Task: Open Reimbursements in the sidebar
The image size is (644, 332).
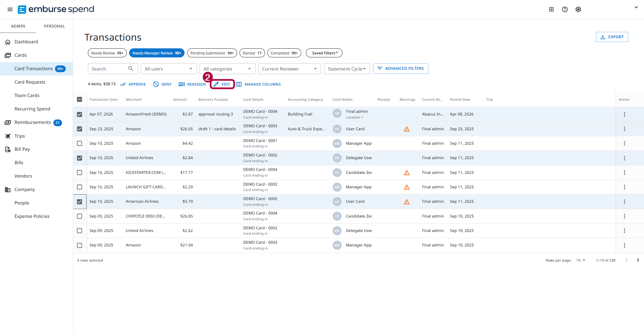Action: pos(33,122)
